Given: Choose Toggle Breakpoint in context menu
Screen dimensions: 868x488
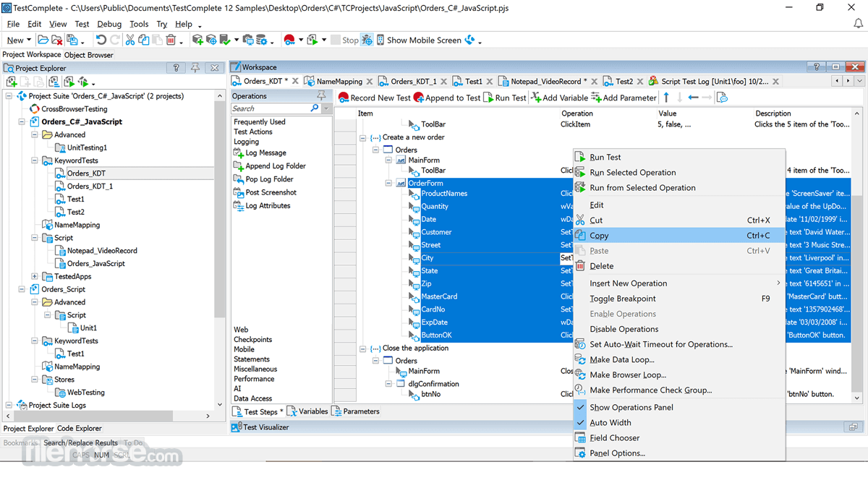Looking at the screenshot, I should click(679, 299).
